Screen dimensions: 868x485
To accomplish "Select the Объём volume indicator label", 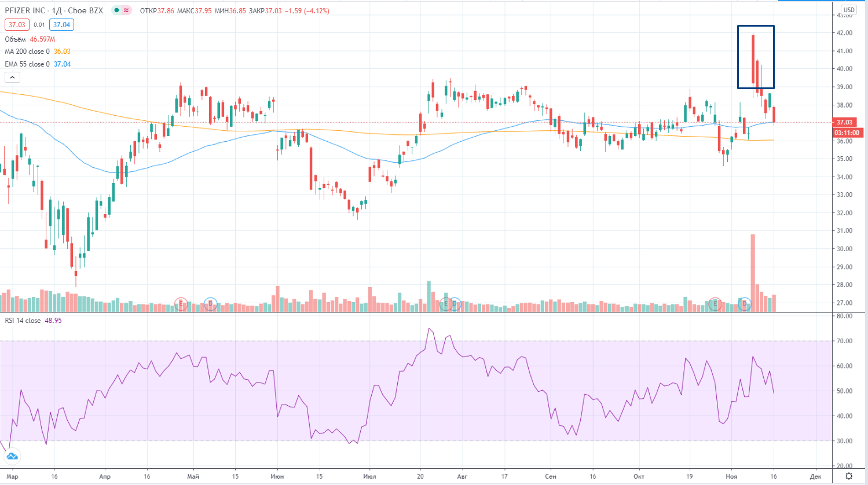I will pos(16,39).
